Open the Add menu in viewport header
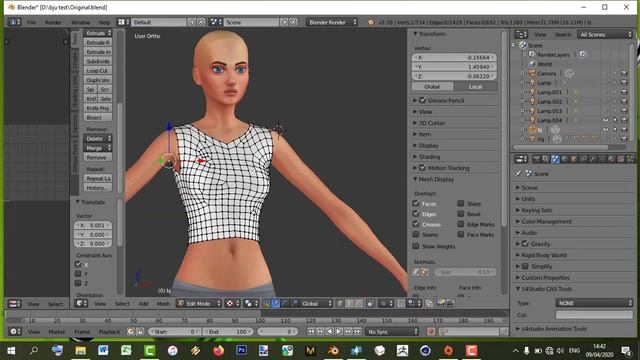640x360 pixels. pos(143,303)
